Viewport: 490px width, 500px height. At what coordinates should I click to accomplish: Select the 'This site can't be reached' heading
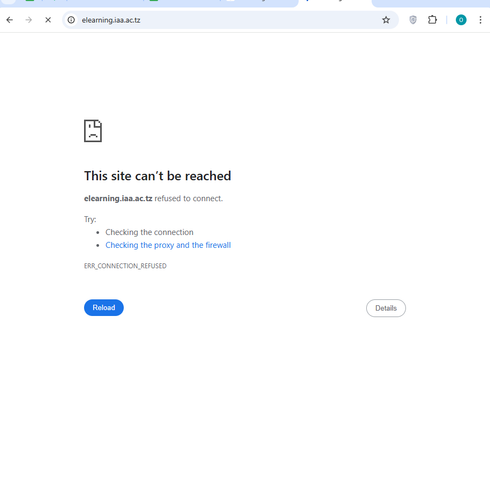(x=157, y=176)
